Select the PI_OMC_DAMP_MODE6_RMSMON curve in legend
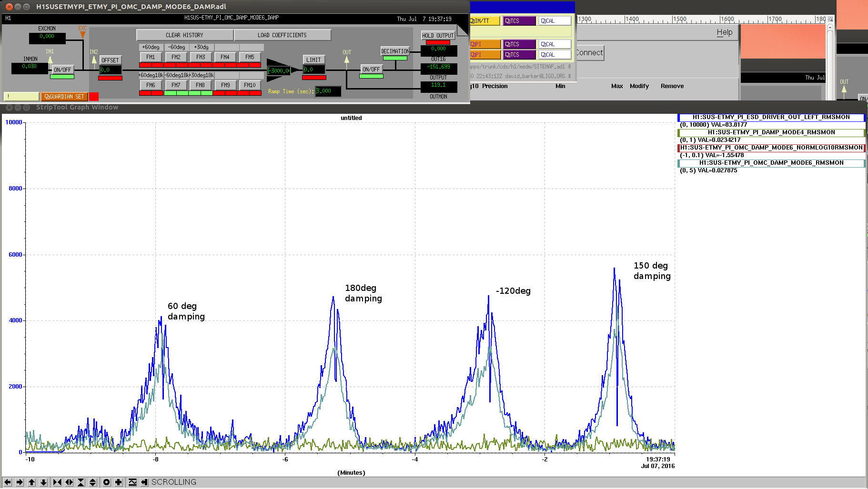The image size is (868, 489). point(771,163)
